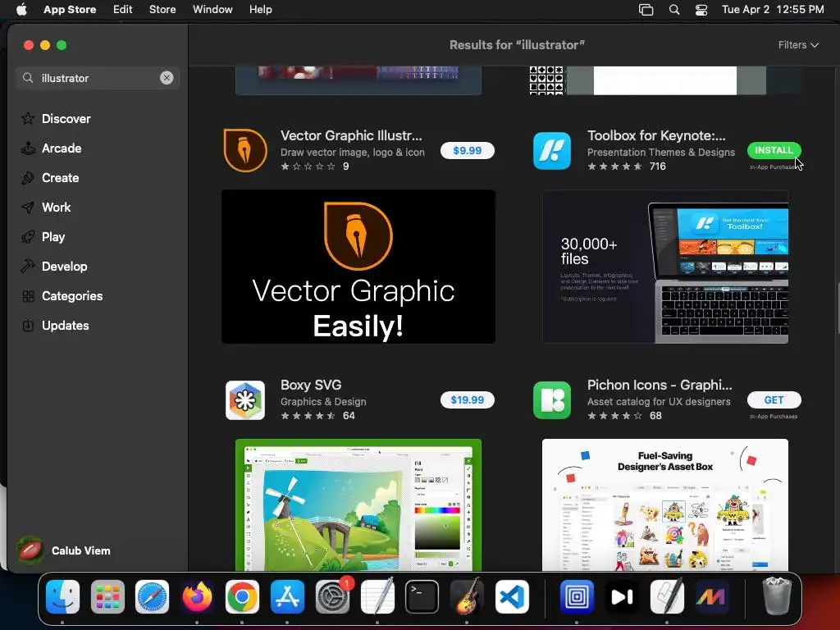Open the Apple menu
The height and width of the screenshot is (630, 840).
tap(21, 9)
